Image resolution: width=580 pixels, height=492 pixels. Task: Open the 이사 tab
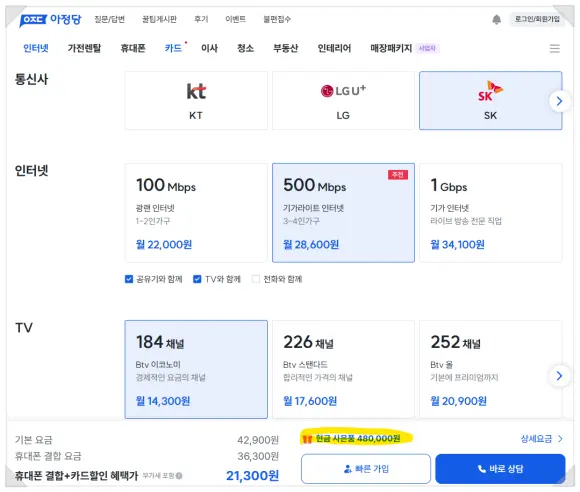tap(209, 48)
